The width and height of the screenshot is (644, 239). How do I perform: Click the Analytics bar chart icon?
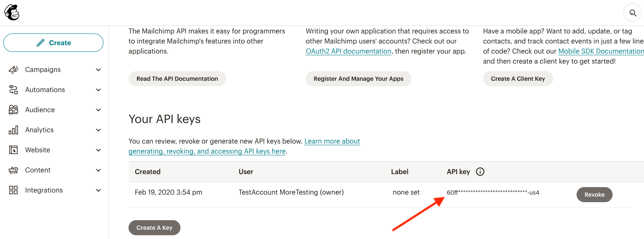[x=13, y=130]
